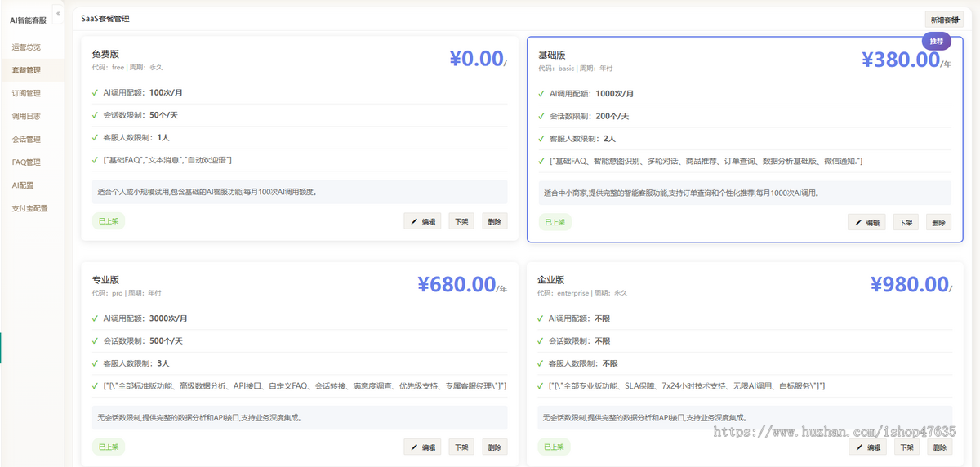
Task: Click '客服人数限制: 3人' row
Action: [x=300, y=362]
